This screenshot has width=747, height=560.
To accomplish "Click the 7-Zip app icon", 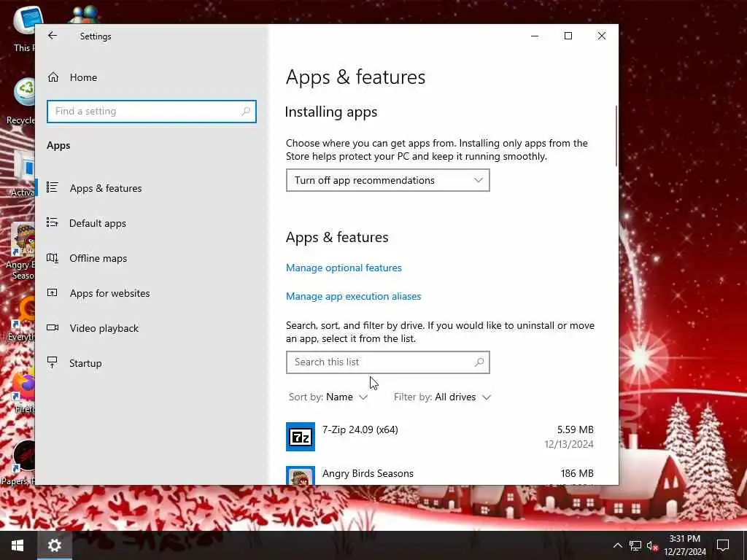I will 300,437.
